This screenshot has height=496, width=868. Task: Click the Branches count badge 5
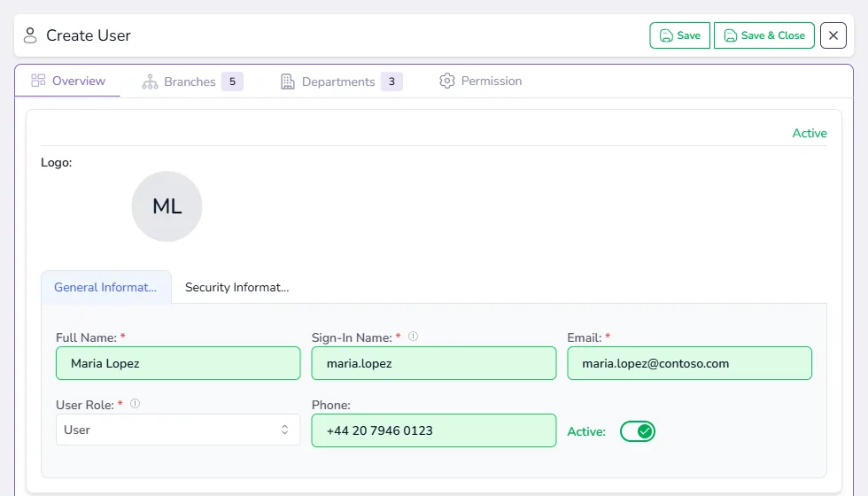pyautogui.click(x=232, y=81)
